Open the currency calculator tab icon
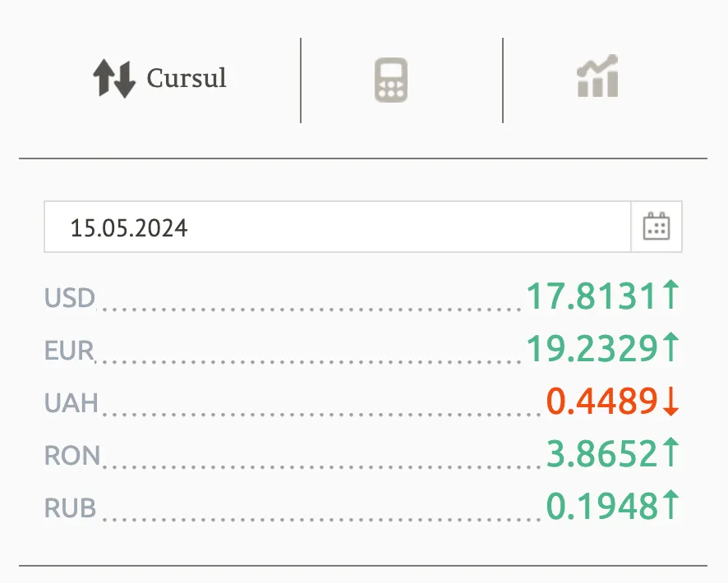Screen dimensions: 728x583 (391, 80)
